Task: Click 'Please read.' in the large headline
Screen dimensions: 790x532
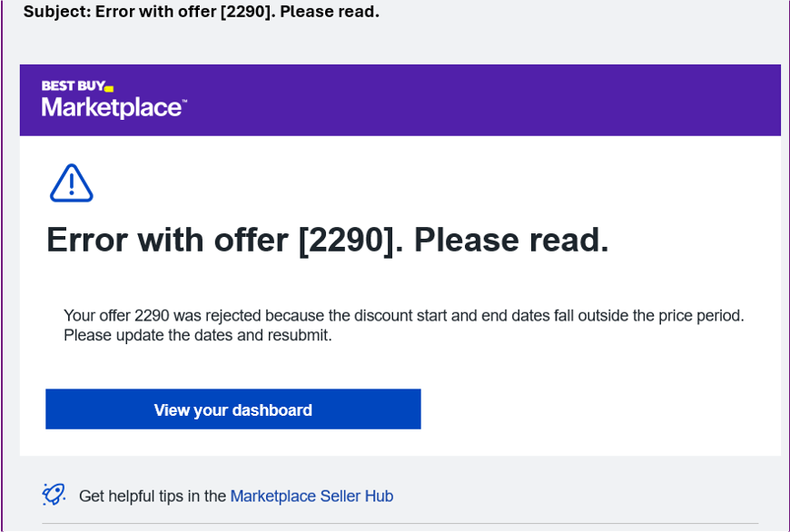Action: (511, 240)
